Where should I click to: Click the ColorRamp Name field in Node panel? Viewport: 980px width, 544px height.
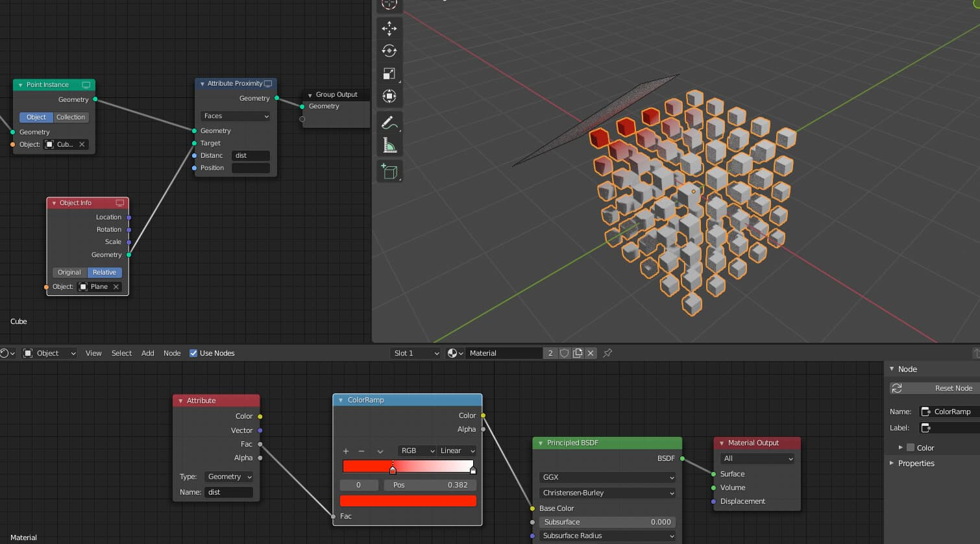[950, 412]
